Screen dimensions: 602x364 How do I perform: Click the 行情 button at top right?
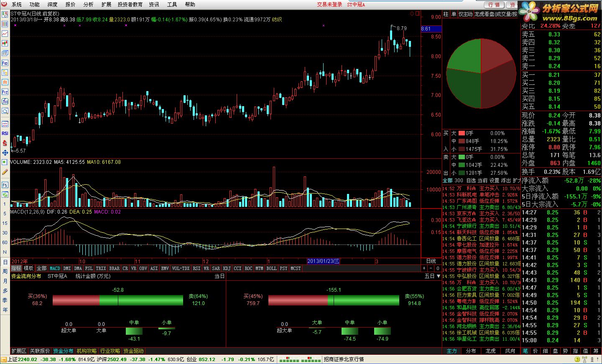pyautogui.click(x=494, y=5)
